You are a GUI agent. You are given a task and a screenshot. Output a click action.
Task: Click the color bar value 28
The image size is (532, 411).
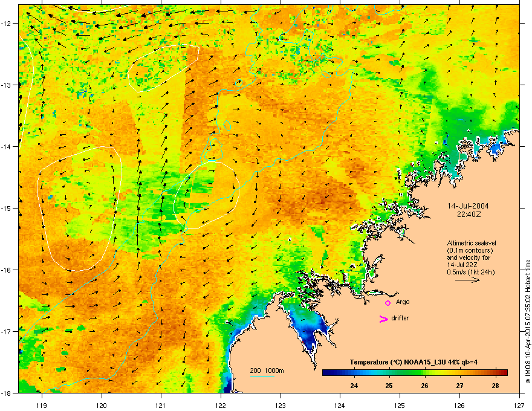point(495,386)
